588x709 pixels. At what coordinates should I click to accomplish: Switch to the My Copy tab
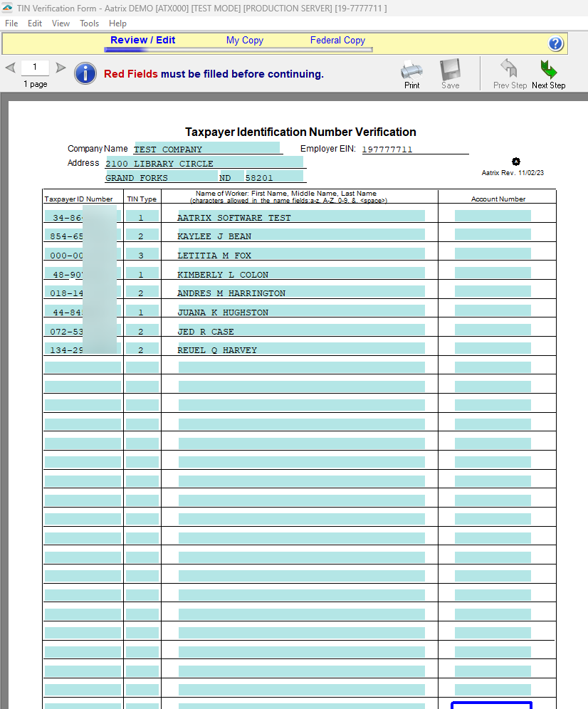[244, 41]
